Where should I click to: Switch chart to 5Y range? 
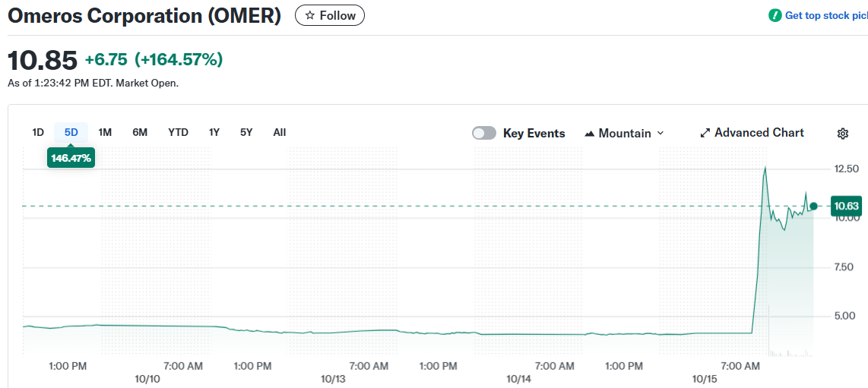click(x=246, y=132)
